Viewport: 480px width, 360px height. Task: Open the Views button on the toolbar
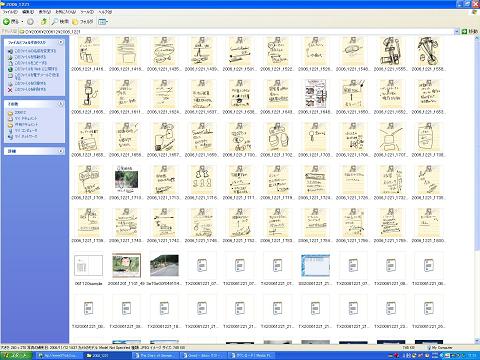point(103,22)
